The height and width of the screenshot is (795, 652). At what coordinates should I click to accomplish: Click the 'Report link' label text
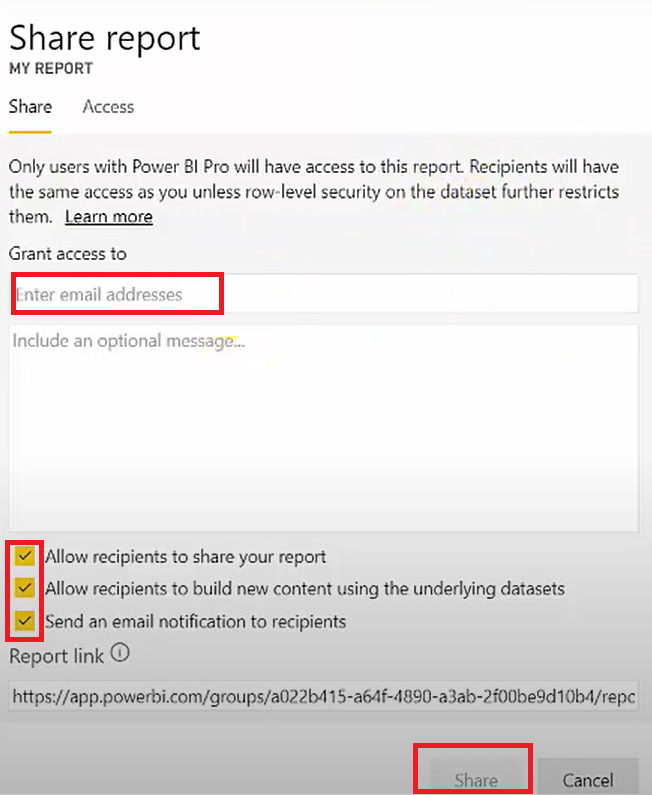[x=56, y=656]
